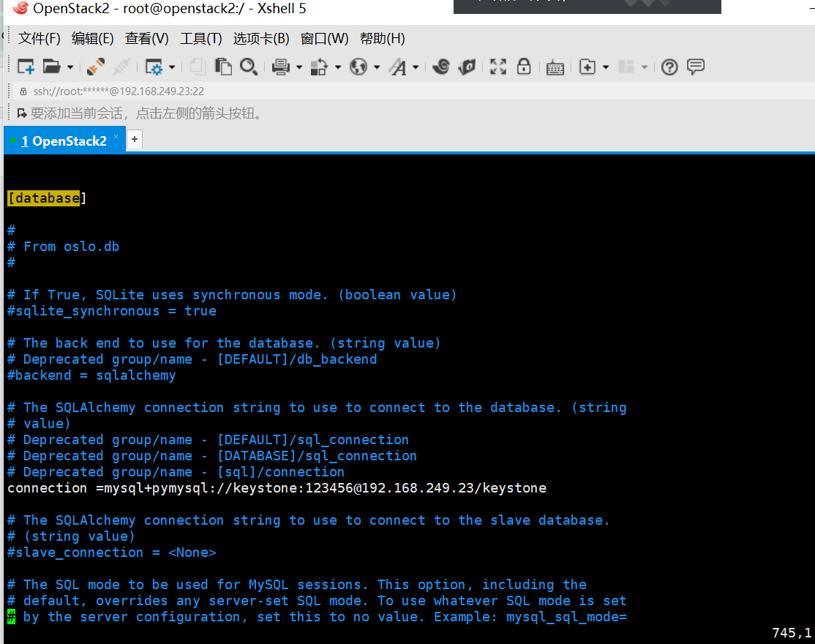The image size is (815, 644).
Task: Click the add-session arrow icon in hint bar
Action: pos(23,113)
